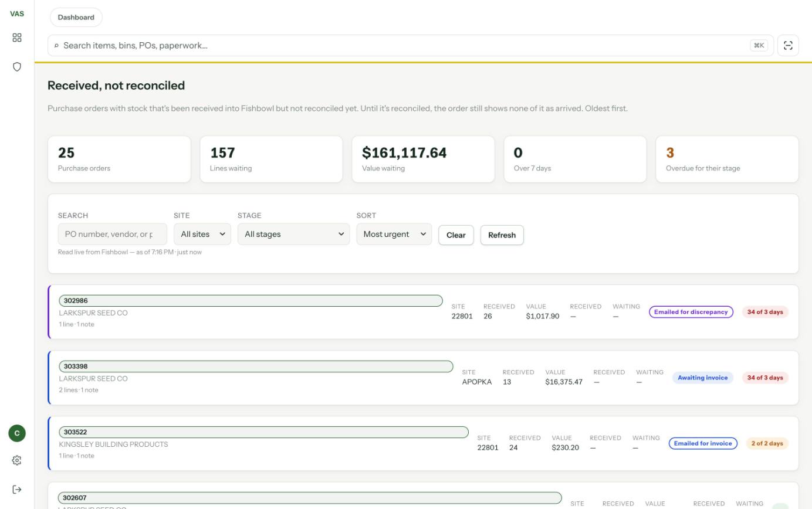
Task: Click 'Read live from Fishbowl' status text
Action: [130, 252]
